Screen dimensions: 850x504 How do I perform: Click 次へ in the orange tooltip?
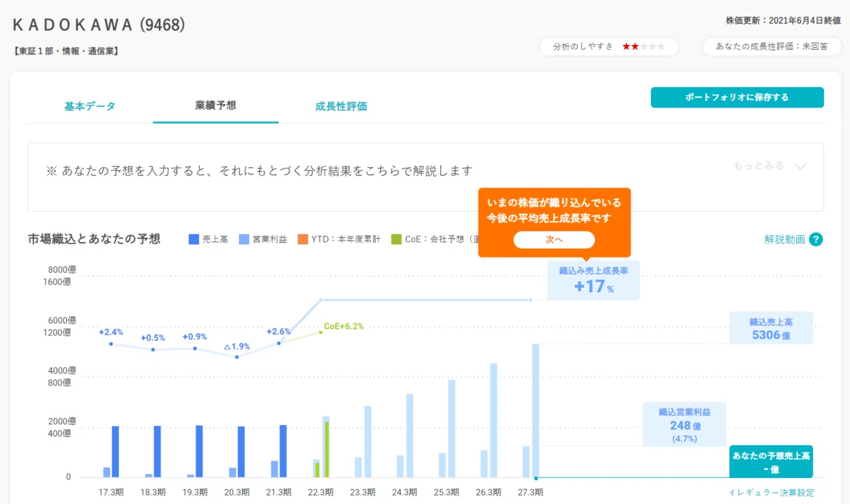tap(554, 240)
